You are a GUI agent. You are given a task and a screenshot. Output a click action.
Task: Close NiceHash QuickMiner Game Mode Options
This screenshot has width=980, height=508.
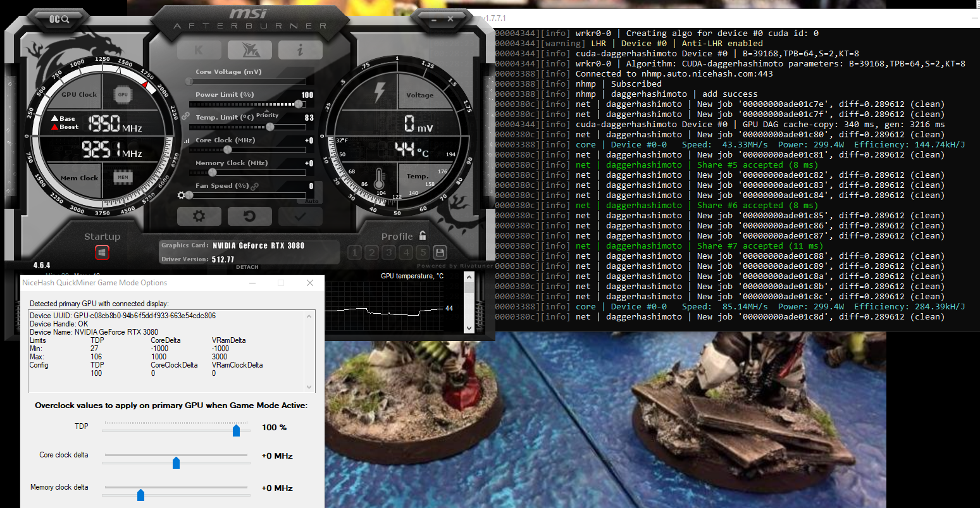(310, 283)
